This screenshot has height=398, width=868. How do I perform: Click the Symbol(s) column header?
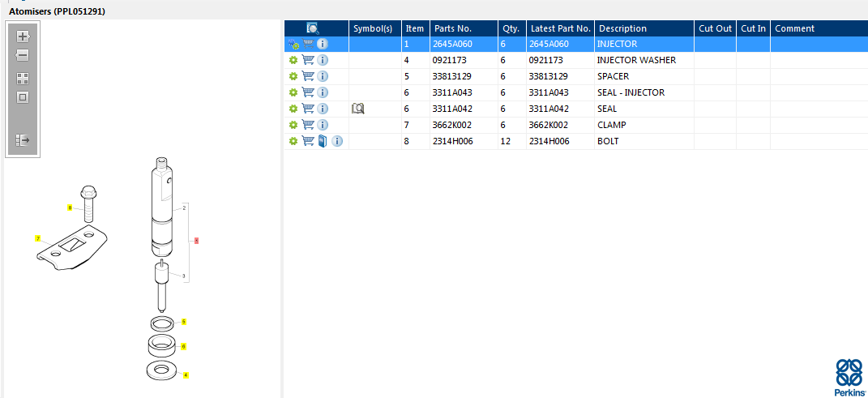click(x=375, y=28)
